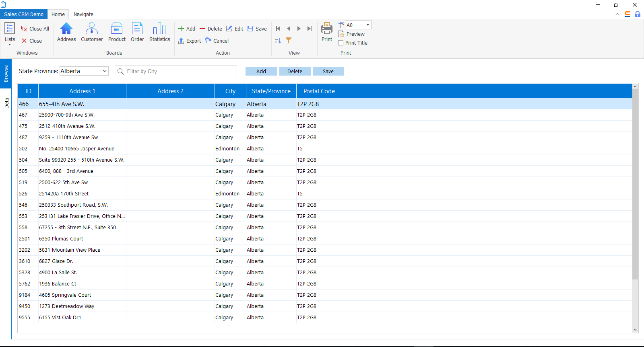Click the sort order icon
This screenshot has height=347, width=644.
[278, 40]
